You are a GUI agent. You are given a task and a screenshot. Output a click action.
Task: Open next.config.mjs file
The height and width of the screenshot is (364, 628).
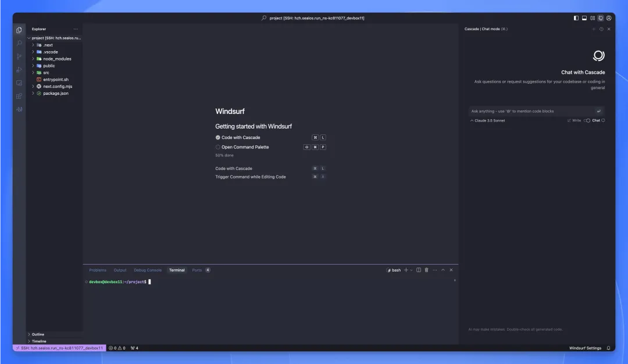57,87
